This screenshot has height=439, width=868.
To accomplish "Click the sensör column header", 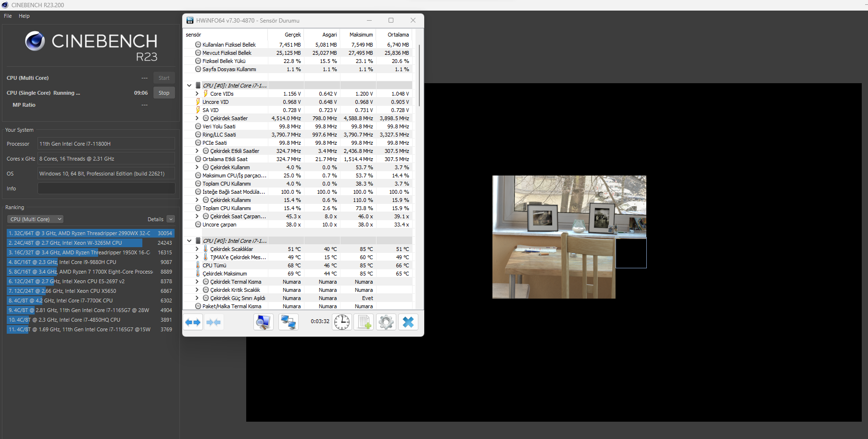I will (x=225, y=35).
